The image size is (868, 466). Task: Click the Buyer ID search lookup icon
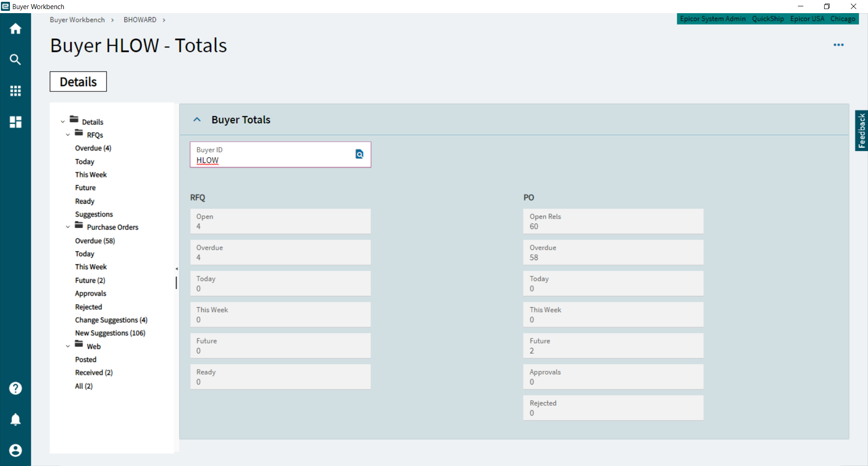(x=359, y=154)
